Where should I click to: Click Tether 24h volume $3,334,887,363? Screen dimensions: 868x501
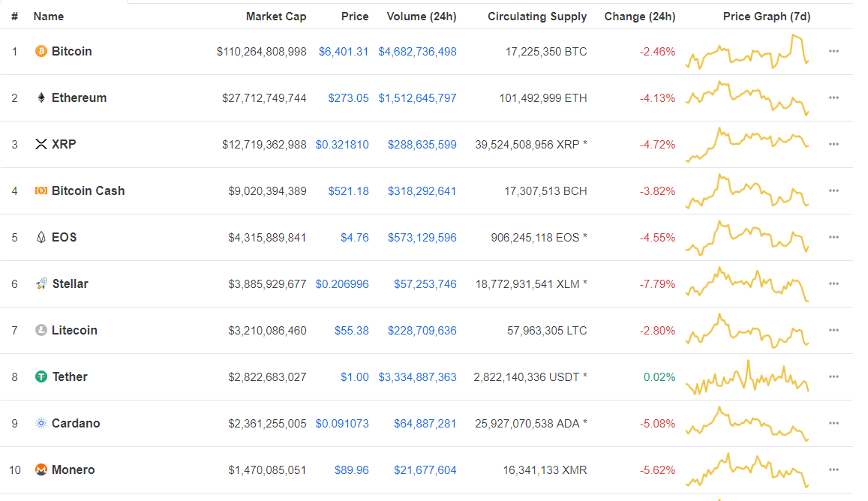pos(417,377)
